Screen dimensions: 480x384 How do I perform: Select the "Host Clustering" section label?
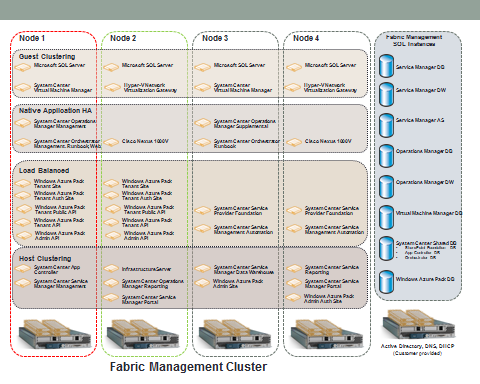pyautogui.click(x=45, y=259)
